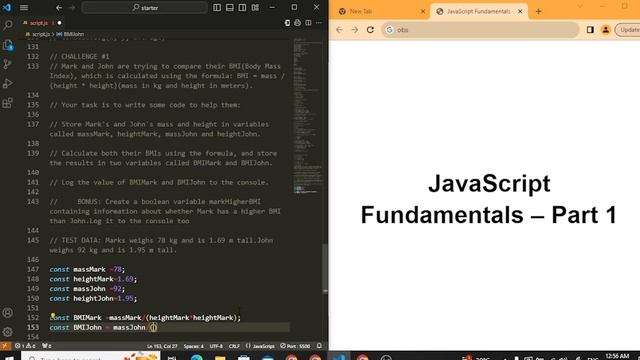Viewport: 640px width, 360px height.
Task: Go back in VS Code navigation history
Action: click(x=59, y=7)
